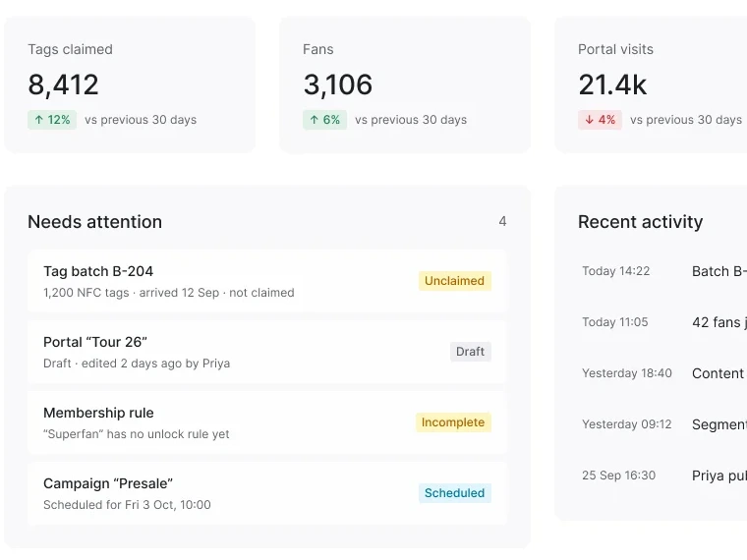The width and height of the screenshot is (747, 560).
Task: Click the Tags claimed label
Action: coord(70,49)
